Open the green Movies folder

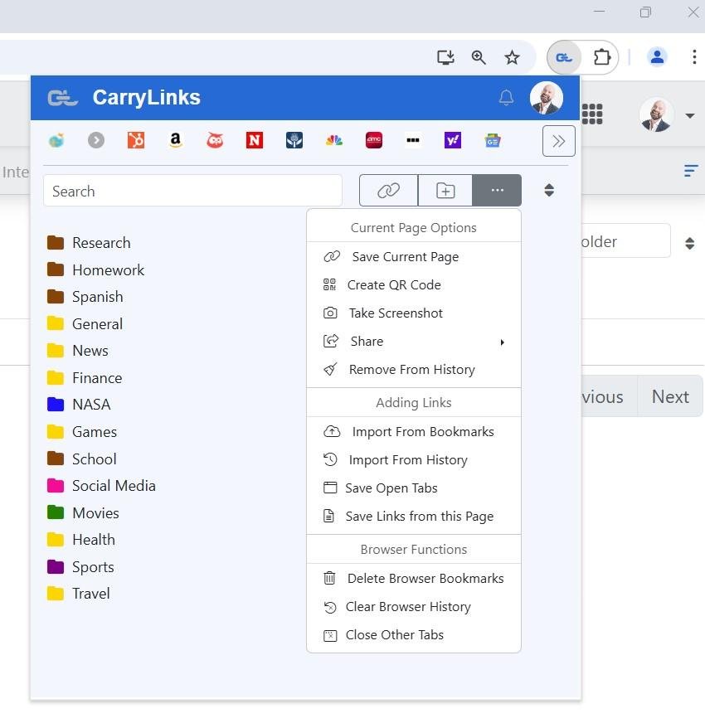click(x=83, y=512)
